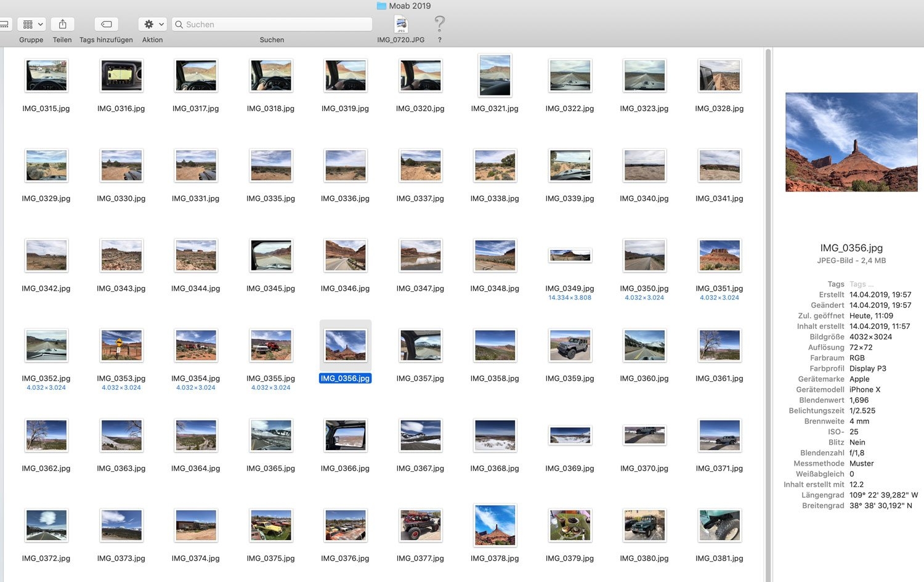
Task: Click the Teilen share icon
Action: 62,24
